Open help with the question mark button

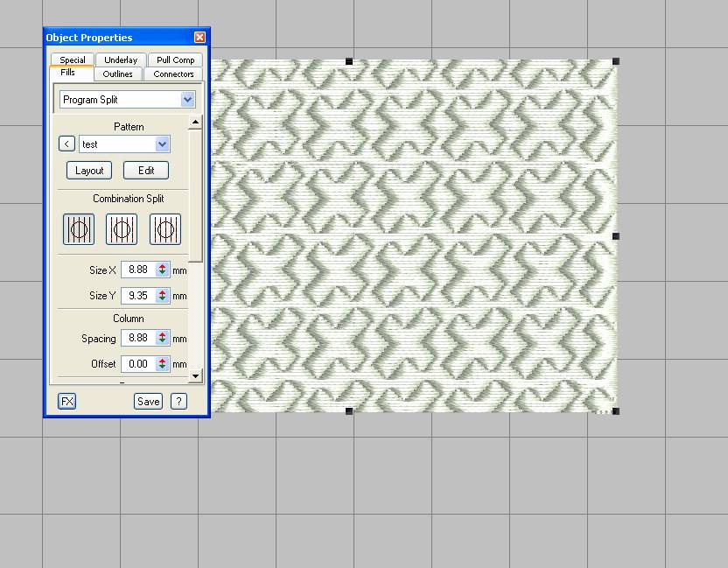click(178, 401)
